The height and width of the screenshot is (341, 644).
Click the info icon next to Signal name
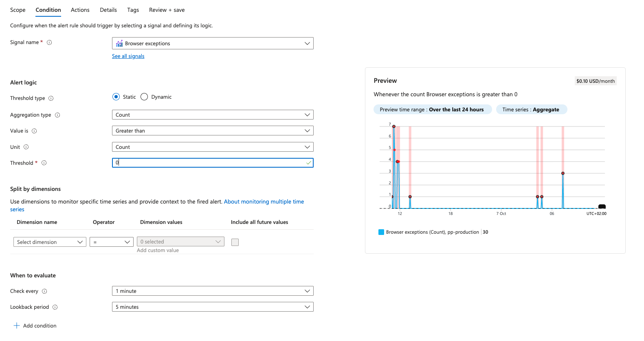(49, 42)
